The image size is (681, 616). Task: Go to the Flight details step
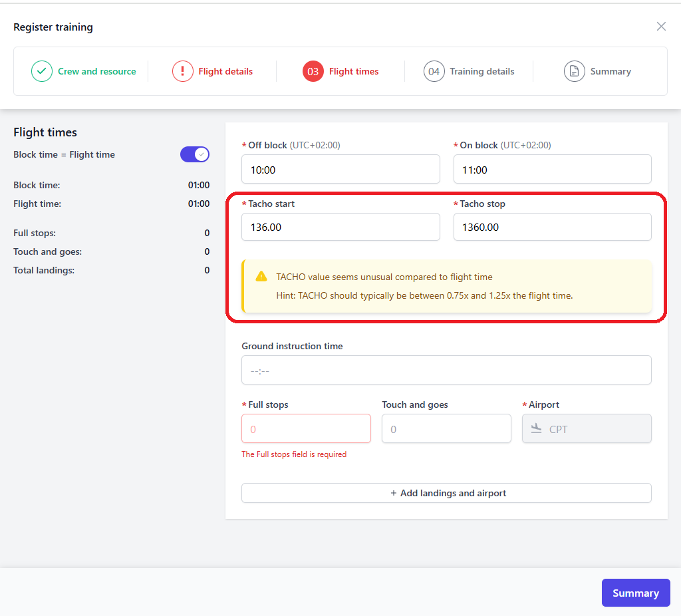pyautogui.click(x=225, y=71)
